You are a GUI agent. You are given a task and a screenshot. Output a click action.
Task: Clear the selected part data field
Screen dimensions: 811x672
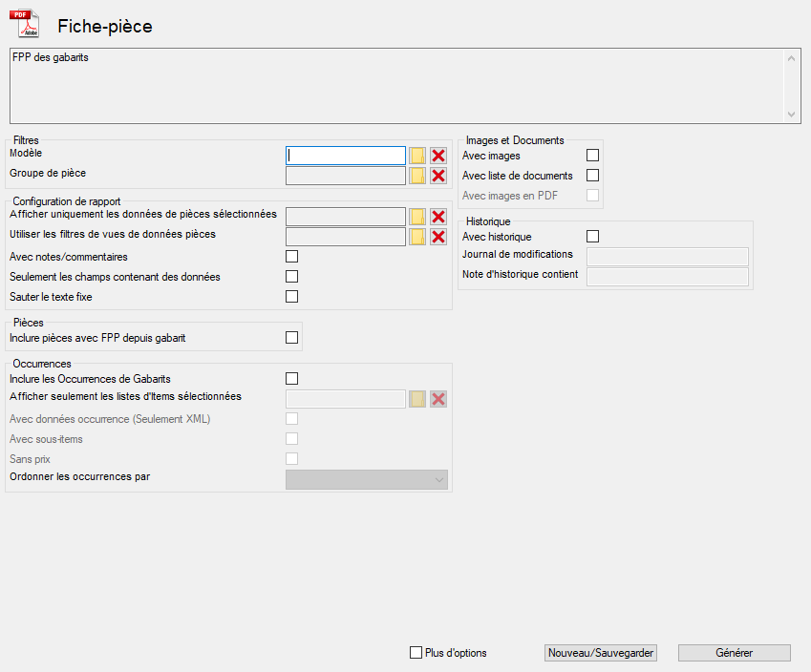tap(438, 217)
